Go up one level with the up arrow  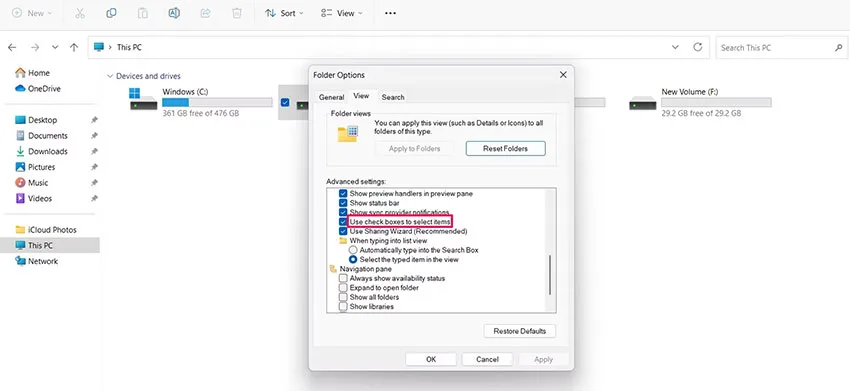coord(74,47)
